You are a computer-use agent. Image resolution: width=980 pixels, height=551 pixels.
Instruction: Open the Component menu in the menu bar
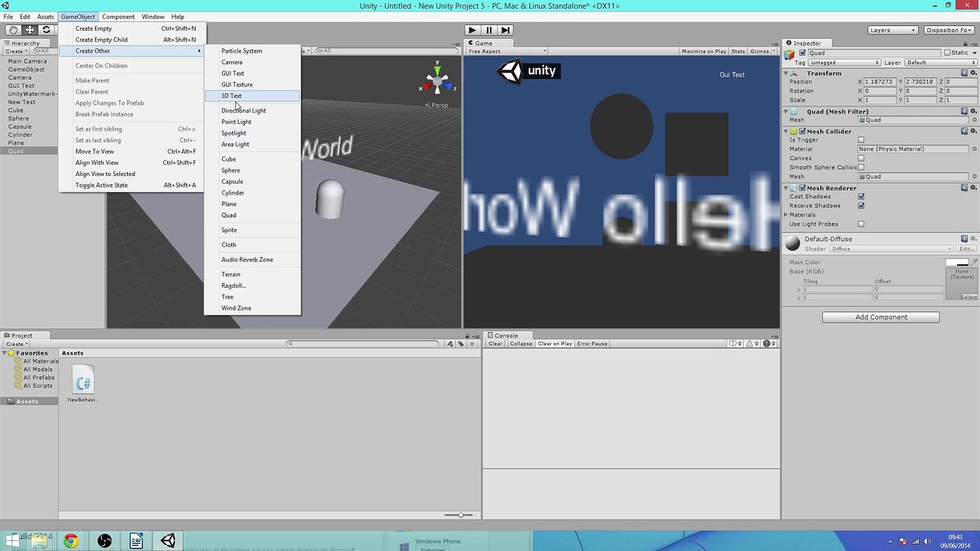(118, 17)
